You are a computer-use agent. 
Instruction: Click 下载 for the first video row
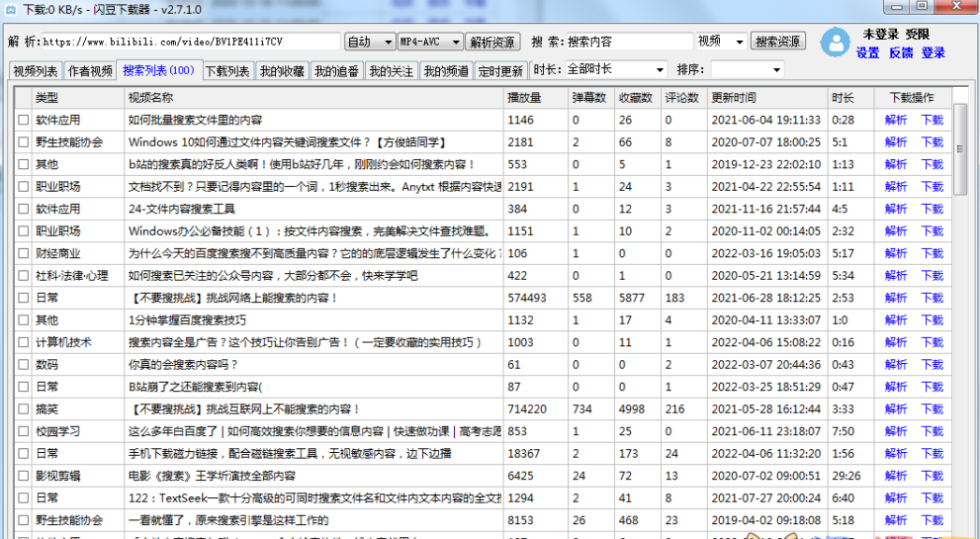[932, 120]
